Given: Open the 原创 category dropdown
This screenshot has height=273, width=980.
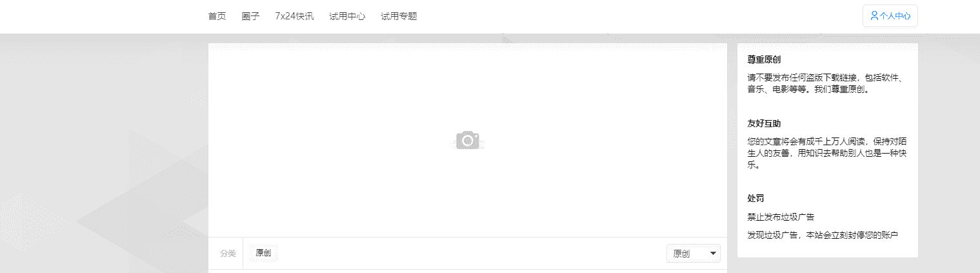Looking at the screenshot, I should pos(693,254).
